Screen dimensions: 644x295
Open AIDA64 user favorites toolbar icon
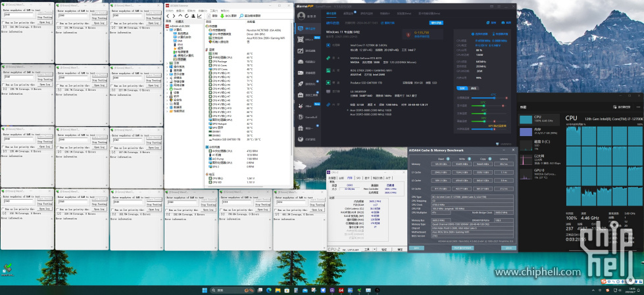193,16
